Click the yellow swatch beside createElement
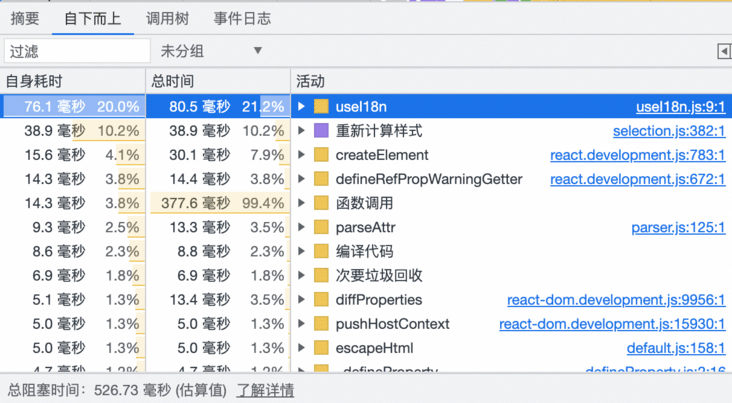The image size is (732, 403). 321,155
